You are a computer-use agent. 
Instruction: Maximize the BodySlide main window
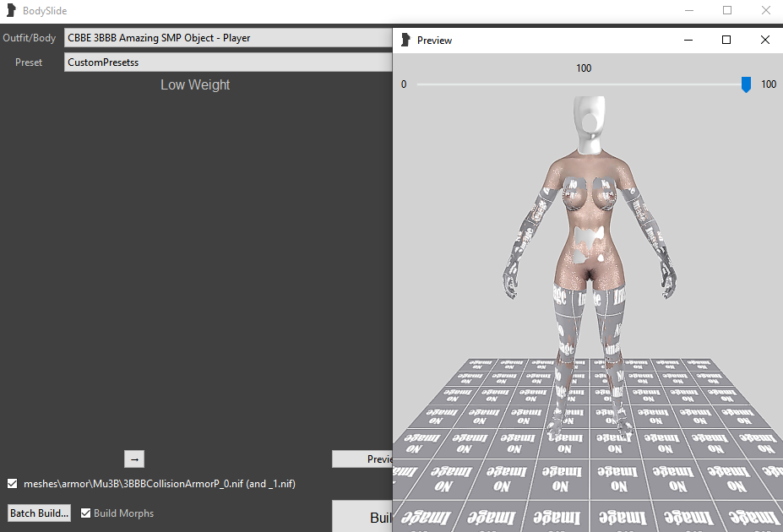[x=727, y=10]
